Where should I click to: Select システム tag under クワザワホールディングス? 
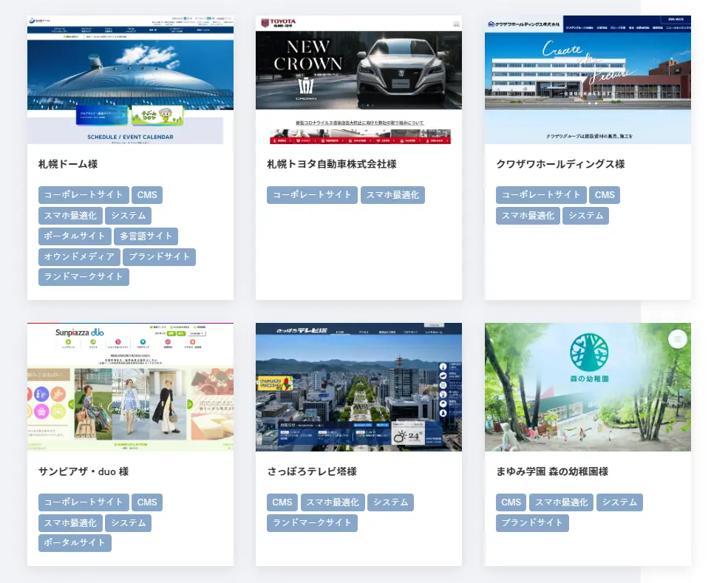(x=585, y=215)
